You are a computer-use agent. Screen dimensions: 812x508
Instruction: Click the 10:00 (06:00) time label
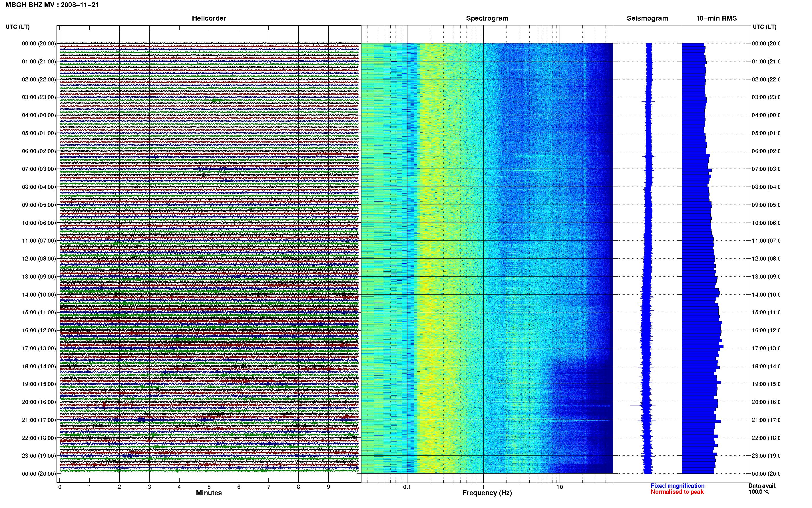(x=39, y=223)
